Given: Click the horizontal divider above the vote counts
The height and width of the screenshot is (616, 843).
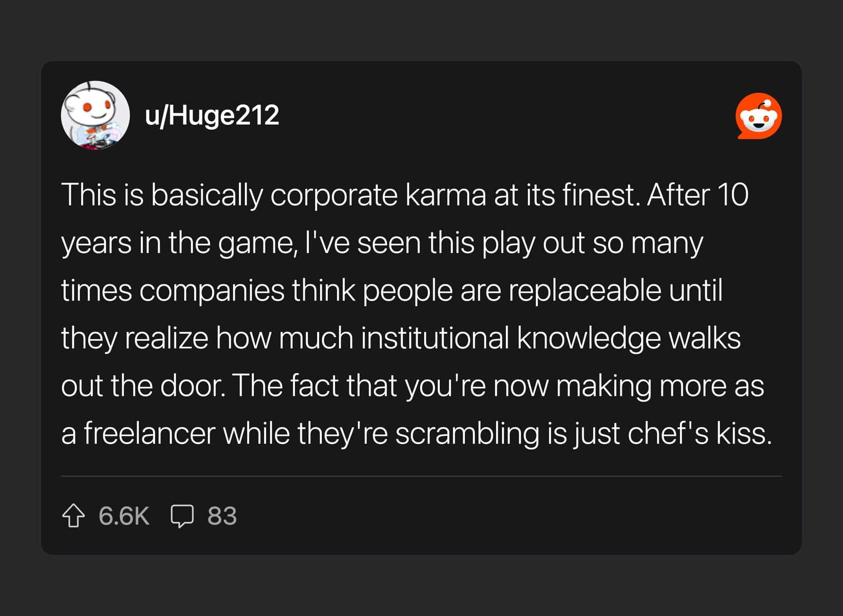Looking at the screenshot, I should tap(421, 476).
